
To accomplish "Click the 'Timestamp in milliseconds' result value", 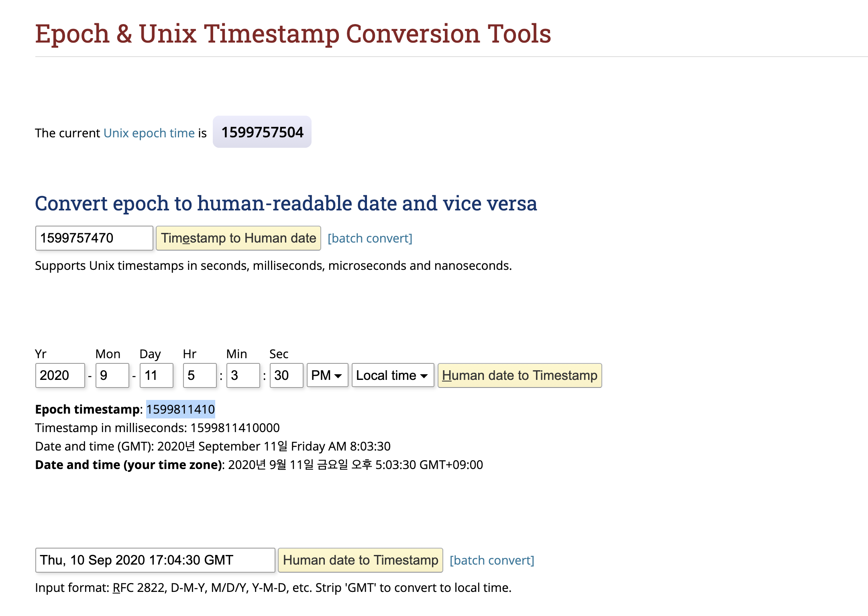I will [235, 428].
